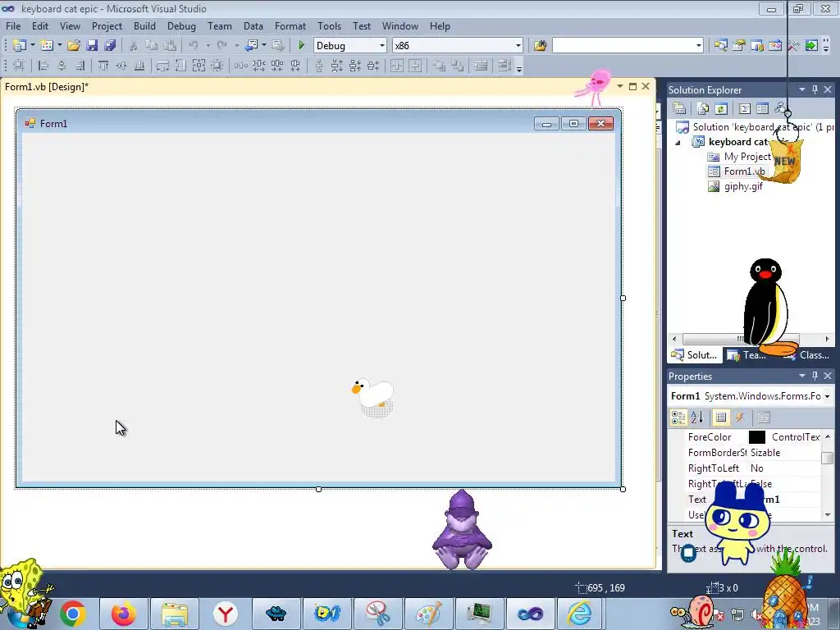Open Firefox from the taskbar

(x=124, y=614)
